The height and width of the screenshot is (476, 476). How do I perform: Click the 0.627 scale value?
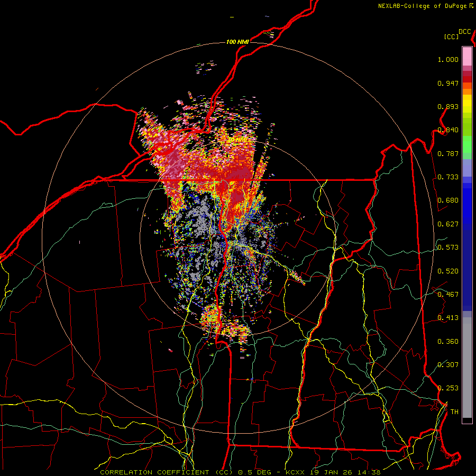[448, 224]
